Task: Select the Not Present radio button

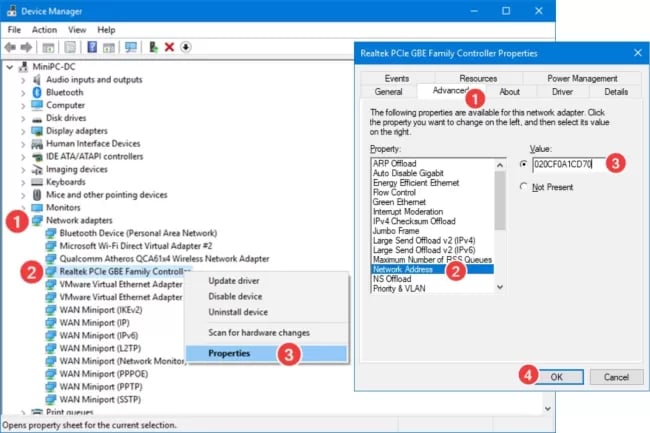Action: pos(523,187)
